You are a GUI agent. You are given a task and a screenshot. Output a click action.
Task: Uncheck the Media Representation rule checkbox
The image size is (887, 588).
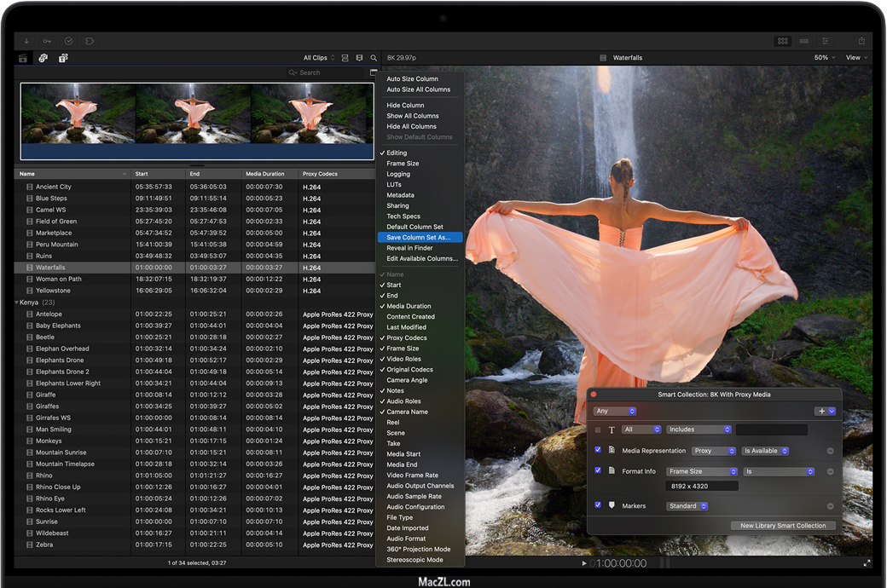598,450
